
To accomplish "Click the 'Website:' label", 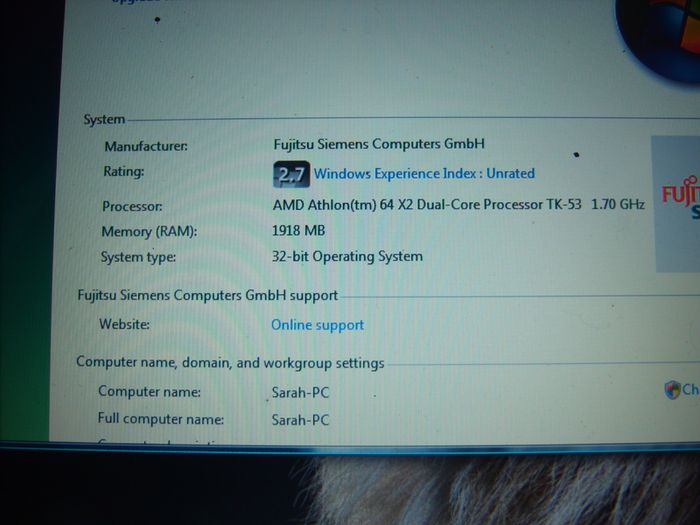I will (x=125, y=324).
